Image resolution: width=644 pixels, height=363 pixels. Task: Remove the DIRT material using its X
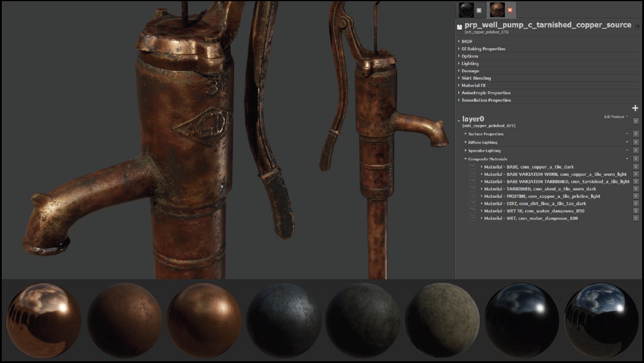coord(635,204)
